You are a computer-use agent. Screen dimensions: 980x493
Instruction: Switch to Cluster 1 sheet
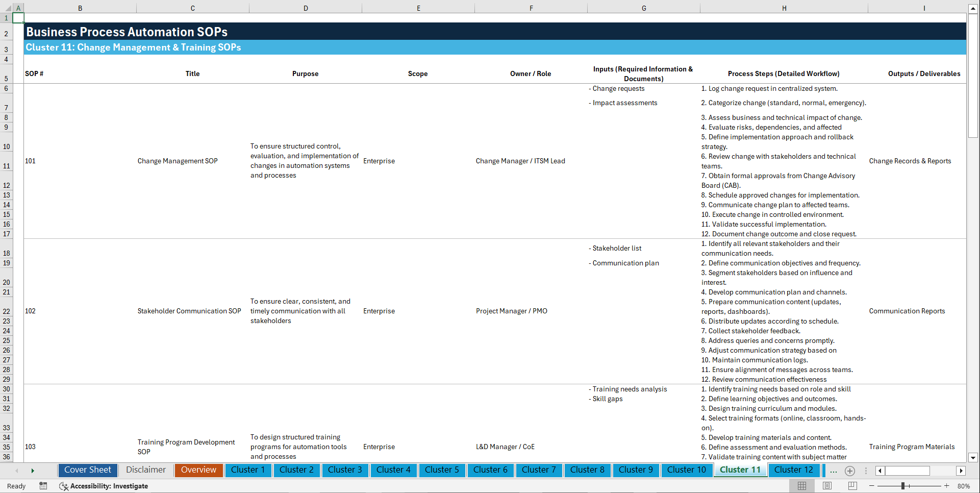[248, 470]
